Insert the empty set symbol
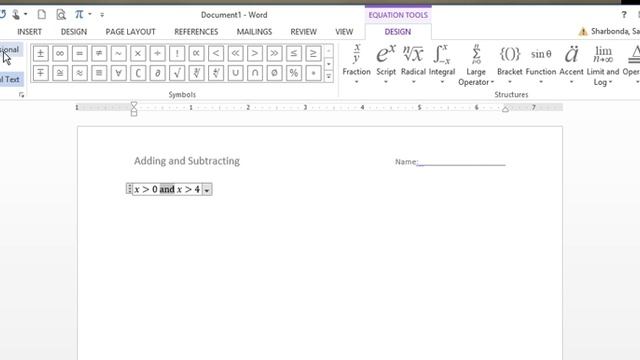The width and height of the screenshot is (640, 360). pos(274,73)
